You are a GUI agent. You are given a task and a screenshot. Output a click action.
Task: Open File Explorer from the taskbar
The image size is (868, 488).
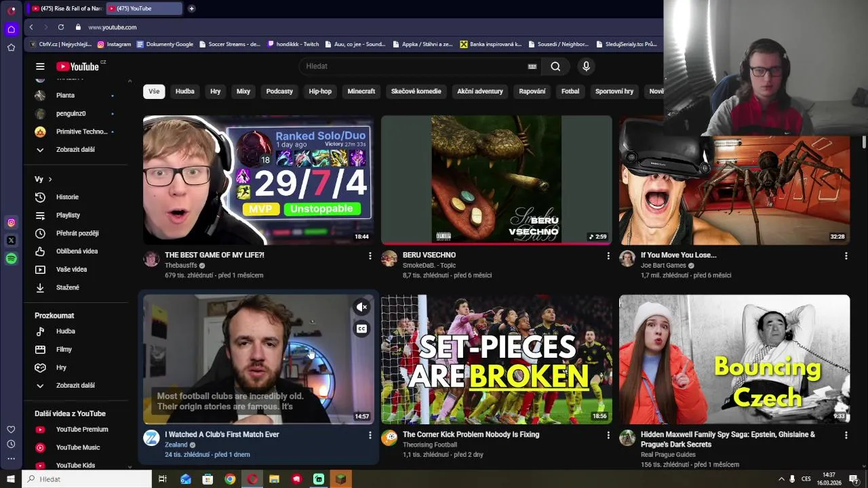click(274, 479)
